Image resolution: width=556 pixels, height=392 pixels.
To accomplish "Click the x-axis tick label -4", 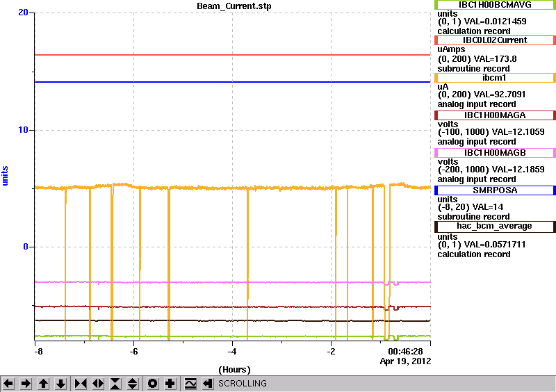I will 232,352.
